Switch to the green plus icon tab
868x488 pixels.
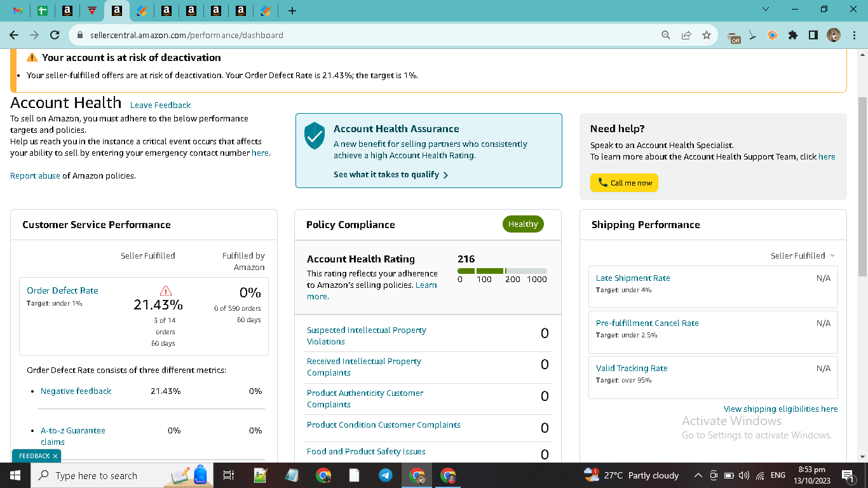(x=42, y=11)
